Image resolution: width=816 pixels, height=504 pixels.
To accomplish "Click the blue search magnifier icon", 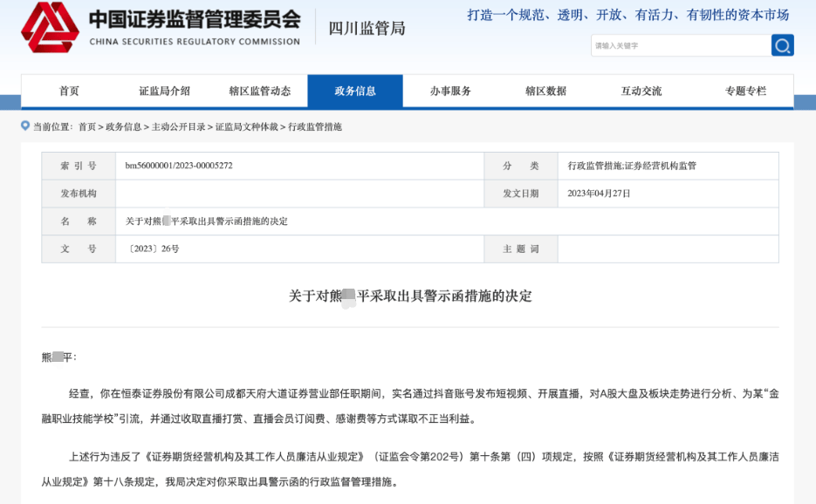I will [x=782, y=45].
